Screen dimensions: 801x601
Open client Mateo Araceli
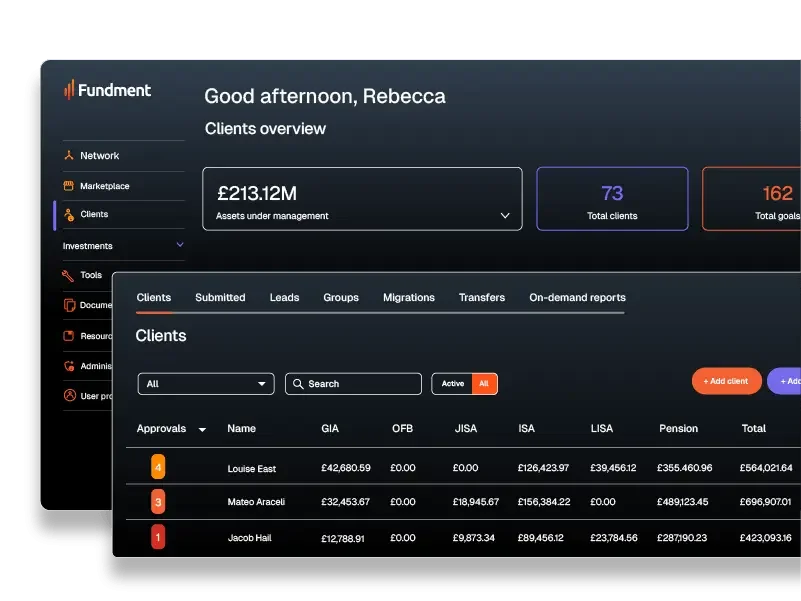pyautogui.click(x=256, y=502)
